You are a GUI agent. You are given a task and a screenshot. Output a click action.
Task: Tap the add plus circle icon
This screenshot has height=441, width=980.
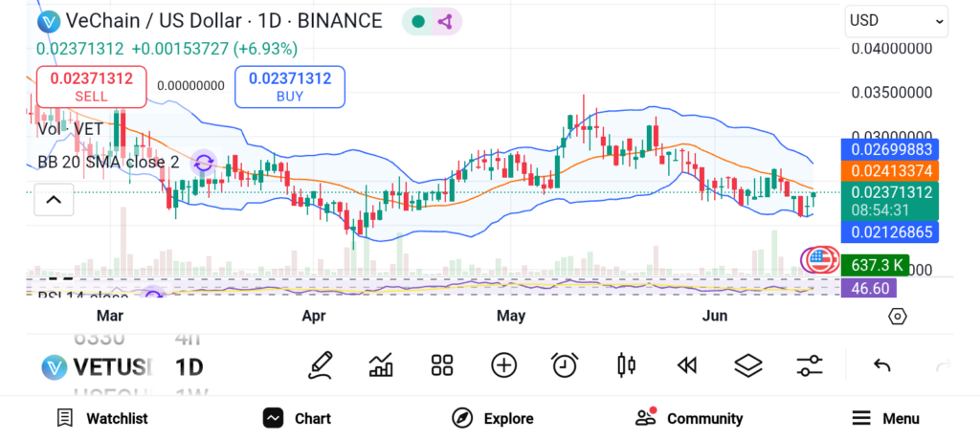[503, 365]
